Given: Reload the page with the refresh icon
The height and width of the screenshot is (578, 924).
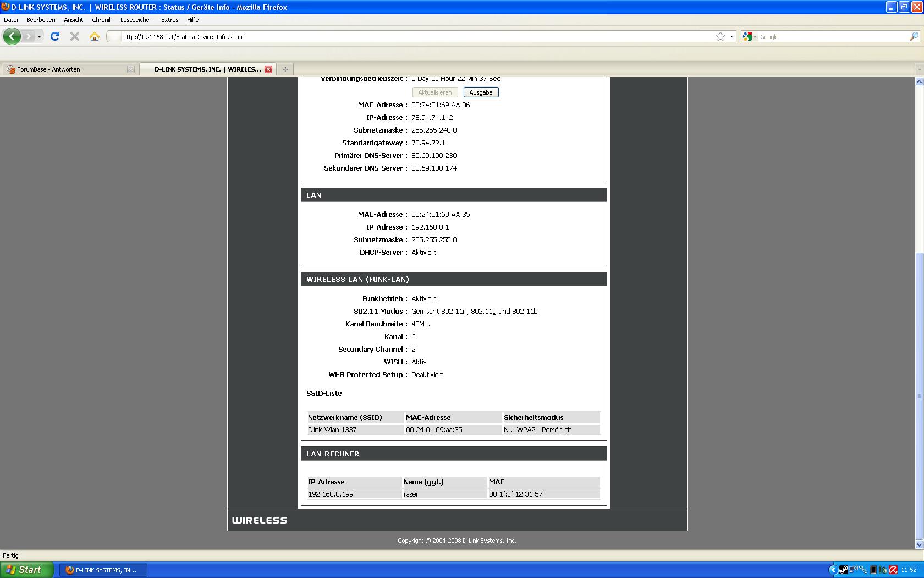Looking at the screenshot, I should 55,36.
